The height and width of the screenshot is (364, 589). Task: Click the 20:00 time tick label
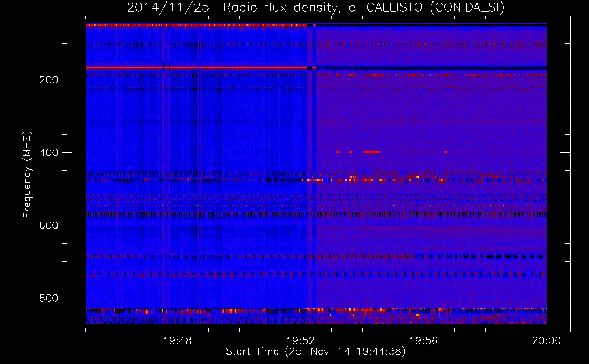pyautogui.click(x=546, y=341)
